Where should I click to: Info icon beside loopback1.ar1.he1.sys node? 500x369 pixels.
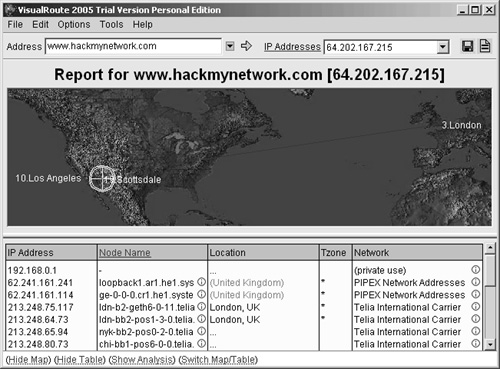pos(201,282)
